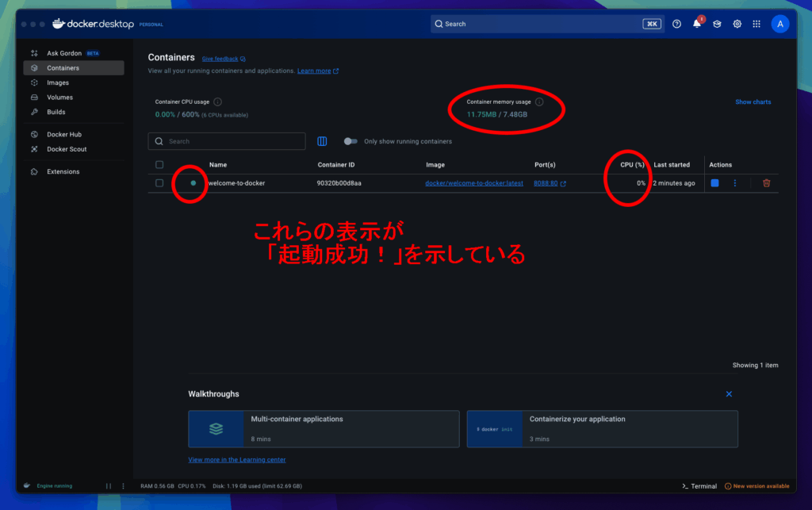Close the Walkthroughs section
Image resolution: width=812 pixels, height=510 pixels.
coord(730,394)
